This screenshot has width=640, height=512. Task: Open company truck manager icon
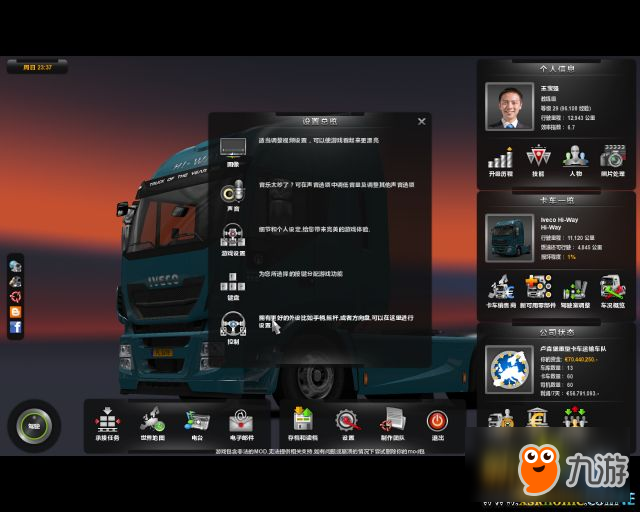[x=501, y=417]
